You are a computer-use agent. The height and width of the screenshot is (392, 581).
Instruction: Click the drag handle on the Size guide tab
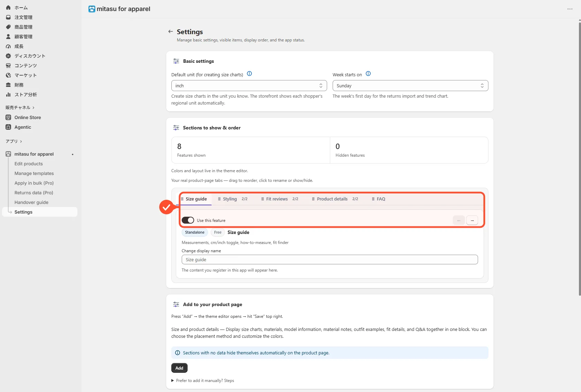pyautogui.click(x=182, y=199)
